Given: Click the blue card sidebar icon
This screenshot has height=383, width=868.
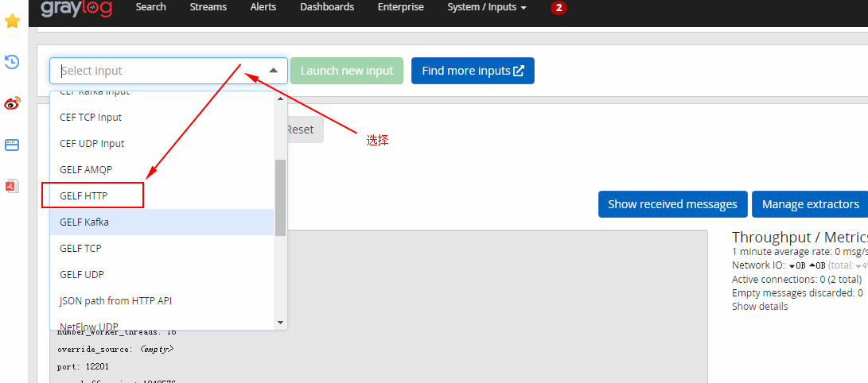Looking at the screenshot, I should coord(12,145).
